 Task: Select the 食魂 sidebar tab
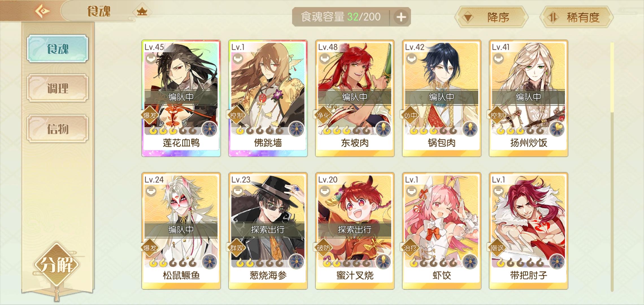pos(58,49)
